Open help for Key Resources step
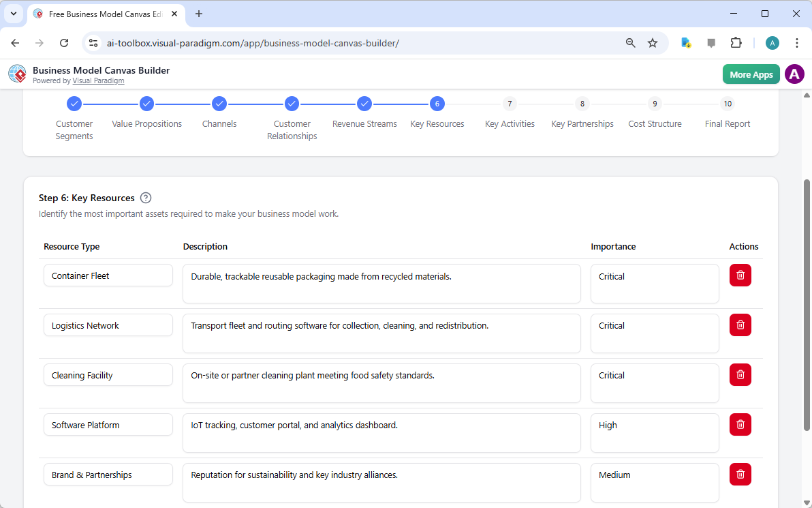 pos(146,198)
